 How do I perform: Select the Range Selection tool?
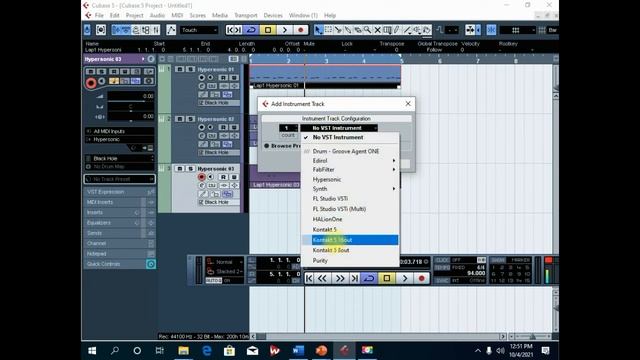328,30
